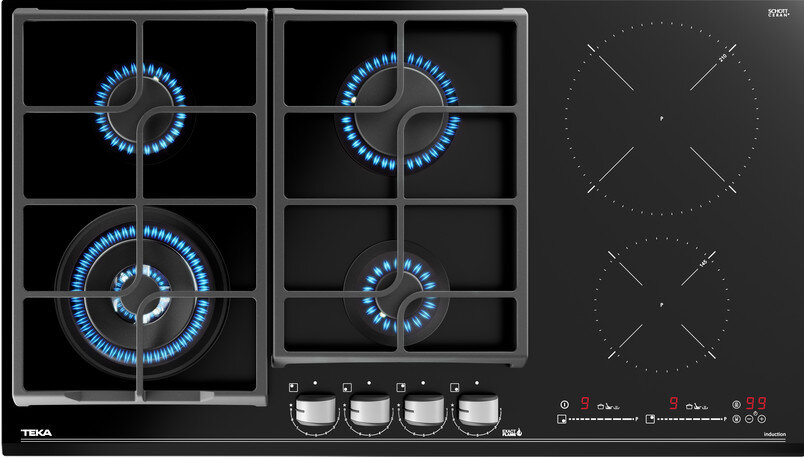Click burner position icon above first knob
Screen dimensions: 804x458
(x=293, y=386)
